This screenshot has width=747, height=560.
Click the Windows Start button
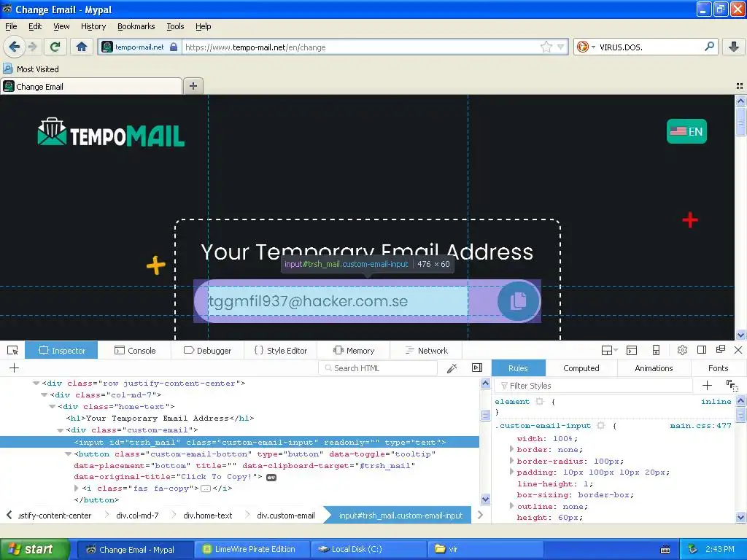pos(35,549)
